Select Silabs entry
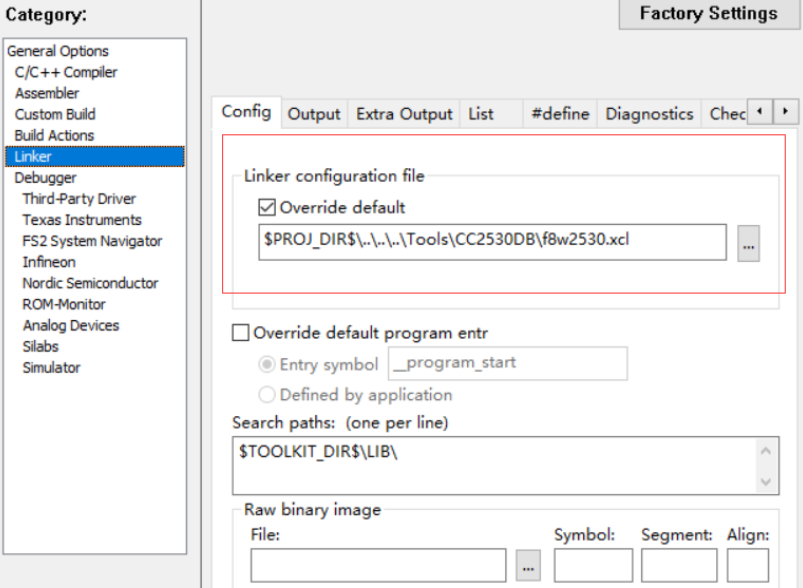Screen dimensions: 803x588 point(40,346)
